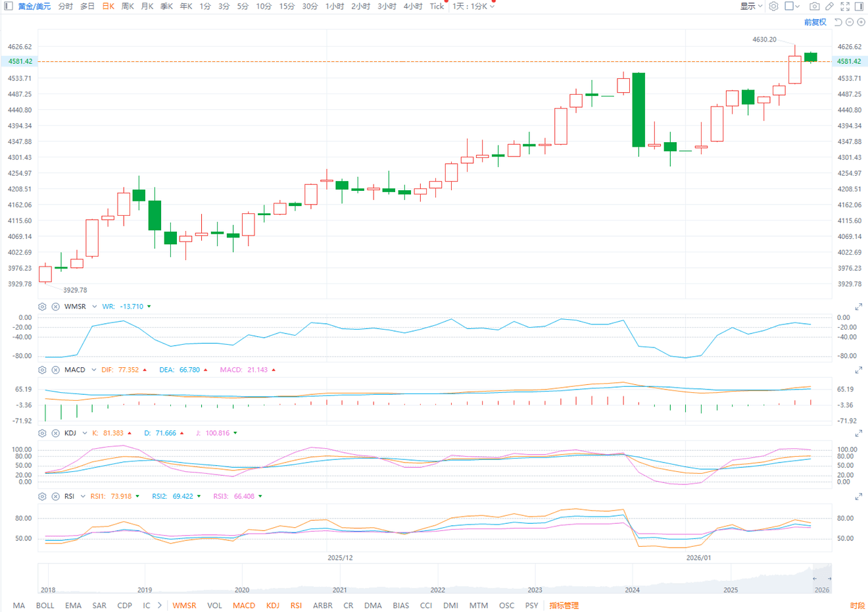The height and width of the screenshot is (612, 868).
Task: Toggle the right side panel icon
Action: coord(859,6)
